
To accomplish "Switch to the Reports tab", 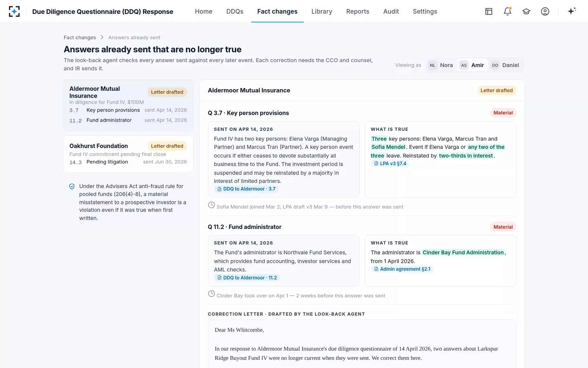I will tap(358, 11).
